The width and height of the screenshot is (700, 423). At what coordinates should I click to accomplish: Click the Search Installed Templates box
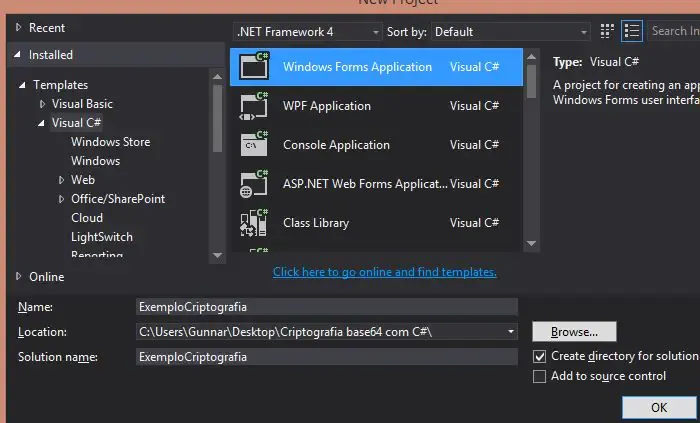674,31
